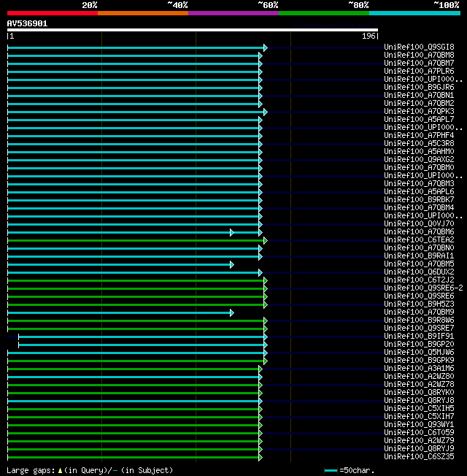The image size is (467, 476).
Task: Select the UniRef100_Q9SRE7 label
Action: pyautogui.click(x=419, y=328)
